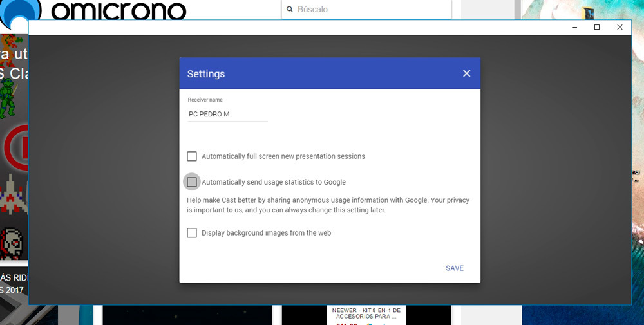Focus the Búscalo search box in browser
Screen dimensions: 644x325
click(x=366, y=9)
